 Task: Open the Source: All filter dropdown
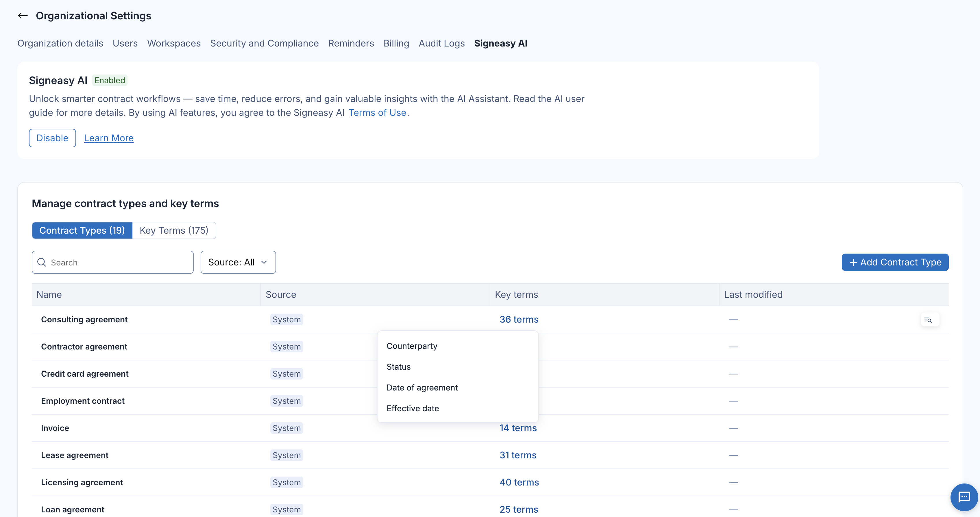click(x=238, y=262)
